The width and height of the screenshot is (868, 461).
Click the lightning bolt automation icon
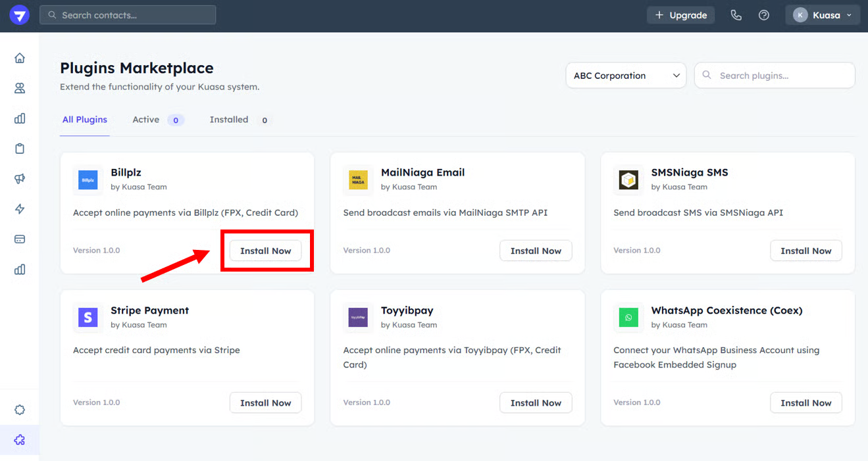[x=20, y=209]
